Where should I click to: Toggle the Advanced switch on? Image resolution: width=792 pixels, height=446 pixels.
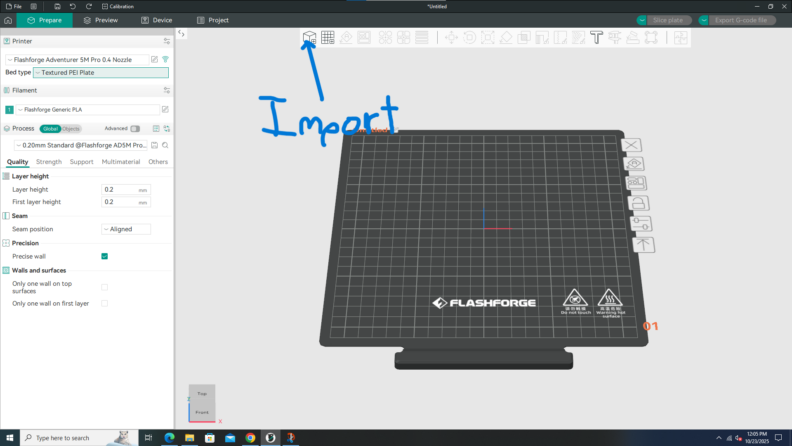135,129
